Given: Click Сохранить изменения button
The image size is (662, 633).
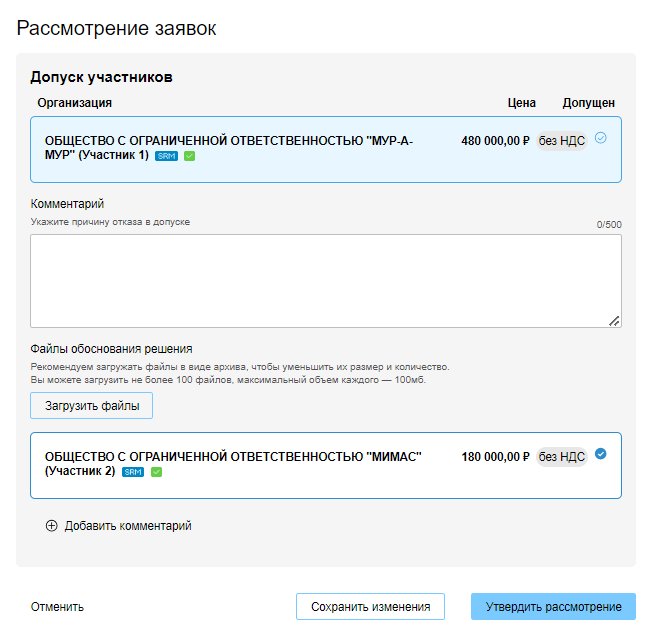Looking at the screenshot, I should point(370,607).
